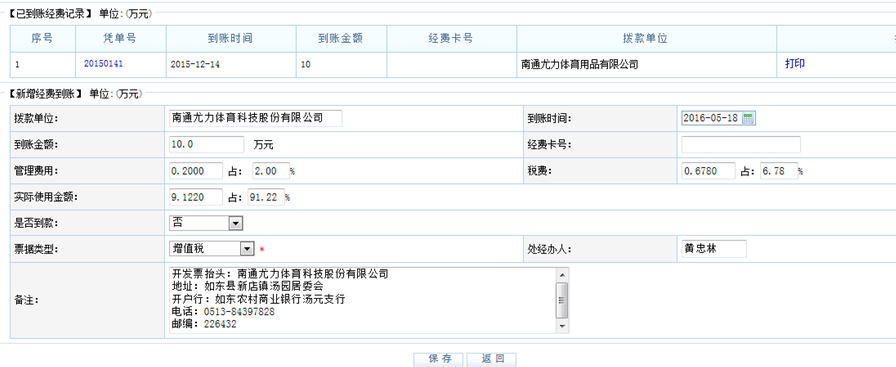
Task: Click the 备注 scrollbar thumb
Action: pyautogui.click(x=562, y=300)
